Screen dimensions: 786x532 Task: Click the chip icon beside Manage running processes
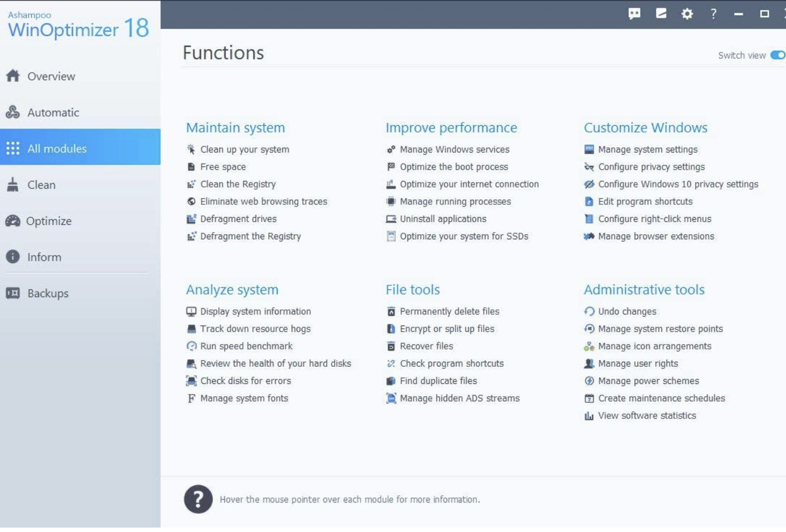point(391,201)
